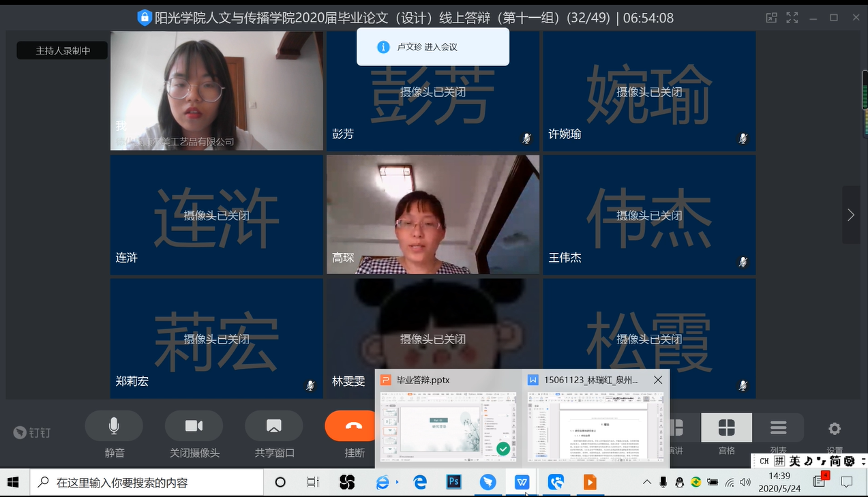The width and height of the screenshot is (868, 497).
Task: Click 许婉瑜's muted microphone icon
Action: click(743, 138)
